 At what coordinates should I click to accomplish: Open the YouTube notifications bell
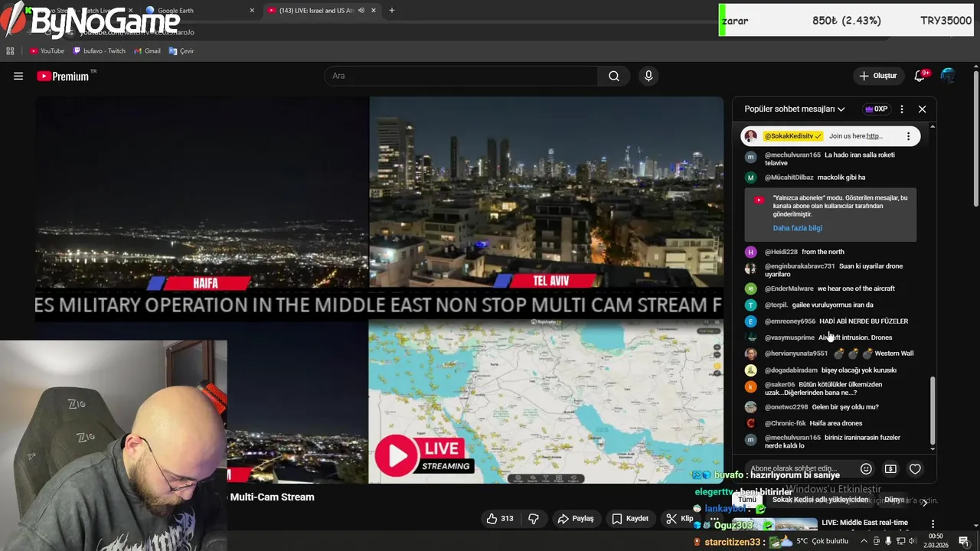pos(920,76)
